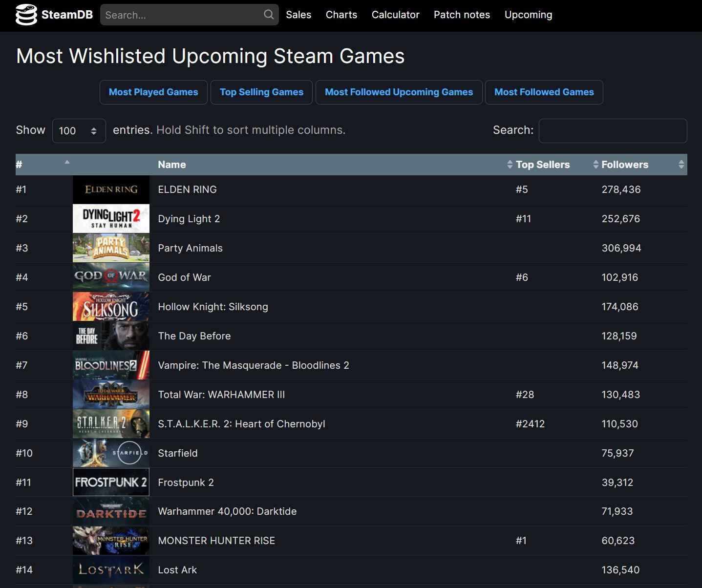Open the Sales menu item
702x588 pixels.
point(298,15)
